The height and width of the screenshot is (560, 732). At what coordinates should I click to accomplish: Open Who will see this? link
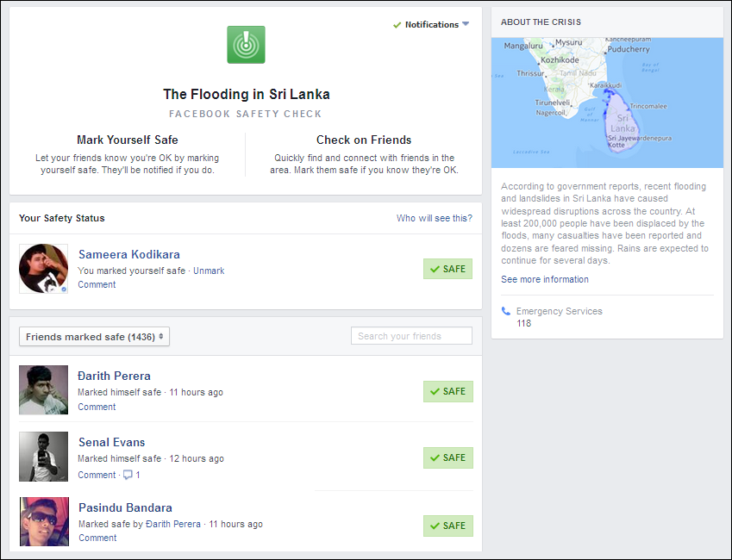(x=434, y=218)
